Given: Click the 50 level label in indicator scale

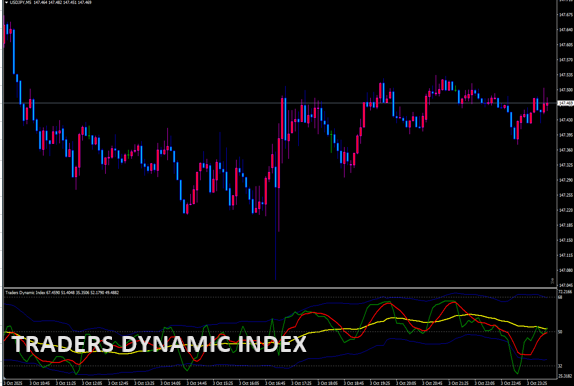Looking at the screenshot, I should point(560,332).
